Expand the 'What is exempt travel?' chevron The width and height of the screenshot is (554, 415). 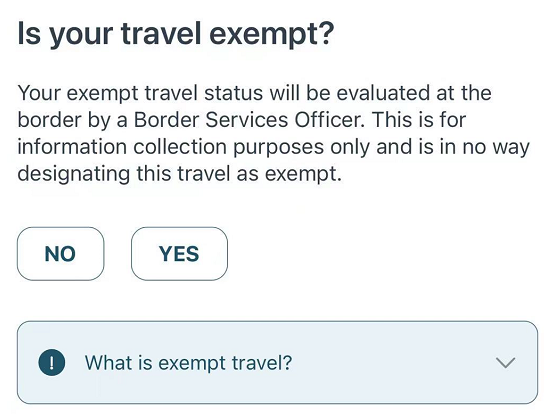point(505,362)
